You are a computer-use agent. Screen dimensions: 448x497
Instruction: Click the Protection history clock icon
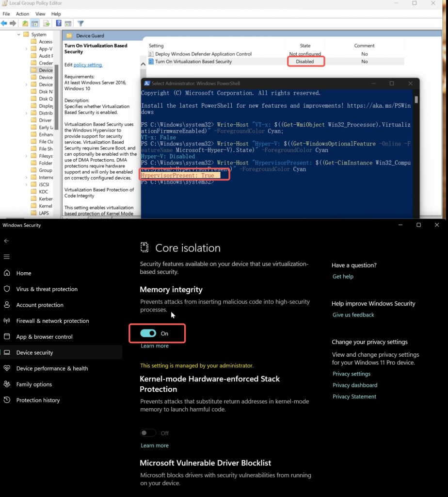[7, 400]
